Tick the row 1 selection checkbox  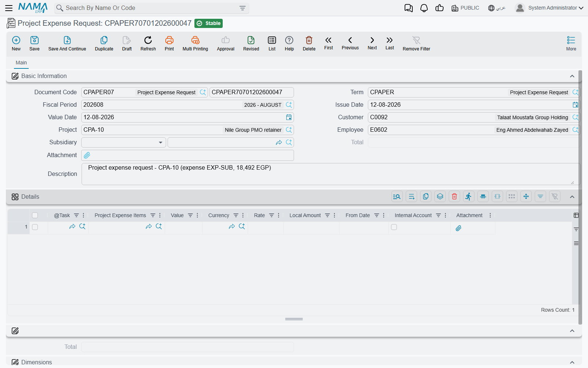click(35, 227)
